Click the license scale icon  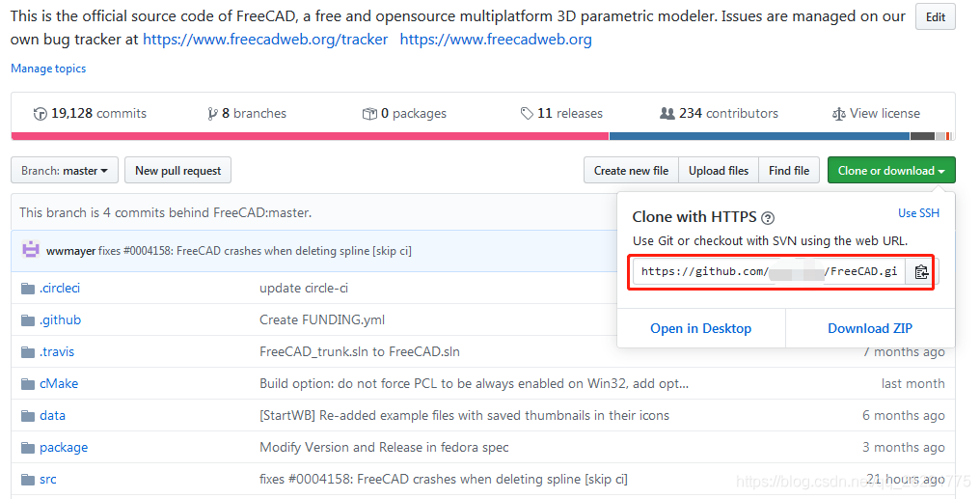point(839,114)
